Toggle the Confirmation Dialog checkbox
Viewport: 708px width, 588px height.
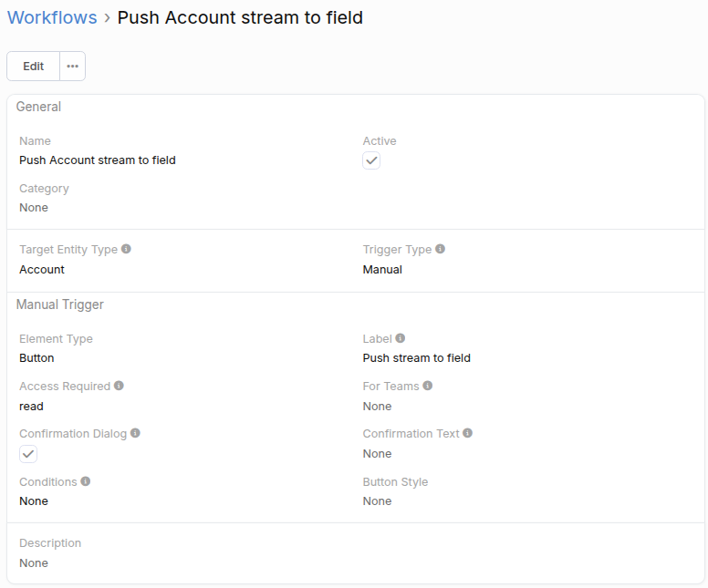click(x=28, y=454)
